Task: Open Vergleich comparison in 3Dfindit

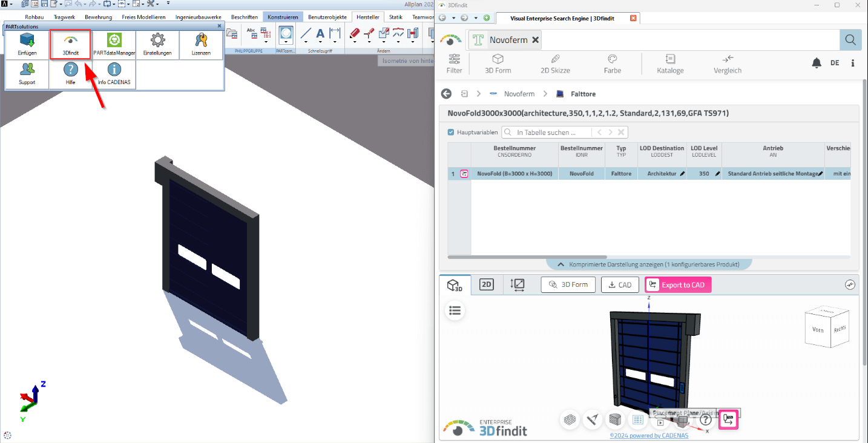Action: [728, 64]
